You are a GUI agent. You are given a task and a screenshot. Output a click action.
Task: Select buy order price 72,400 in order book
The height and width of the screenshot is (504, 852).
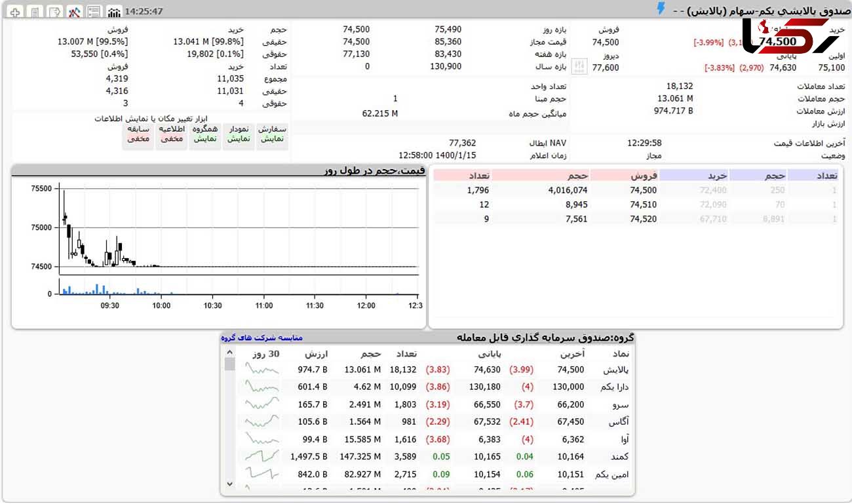713,190
